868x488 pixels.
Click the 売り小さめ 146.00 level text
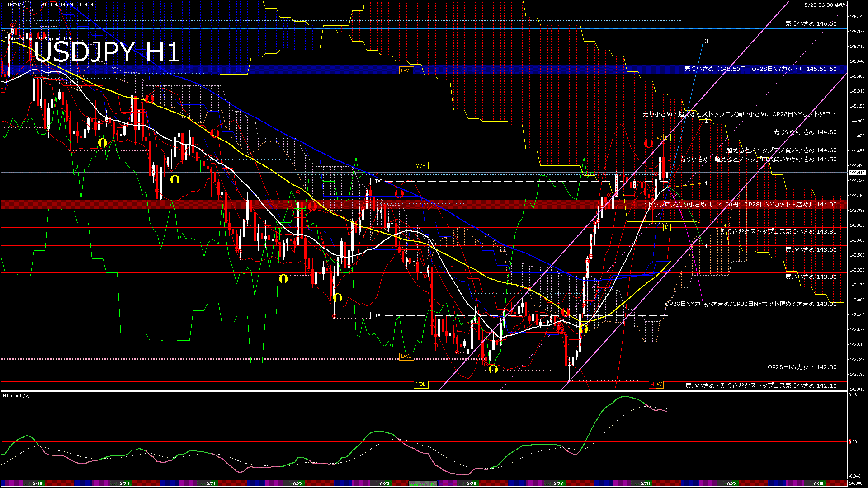pos(811,23)
